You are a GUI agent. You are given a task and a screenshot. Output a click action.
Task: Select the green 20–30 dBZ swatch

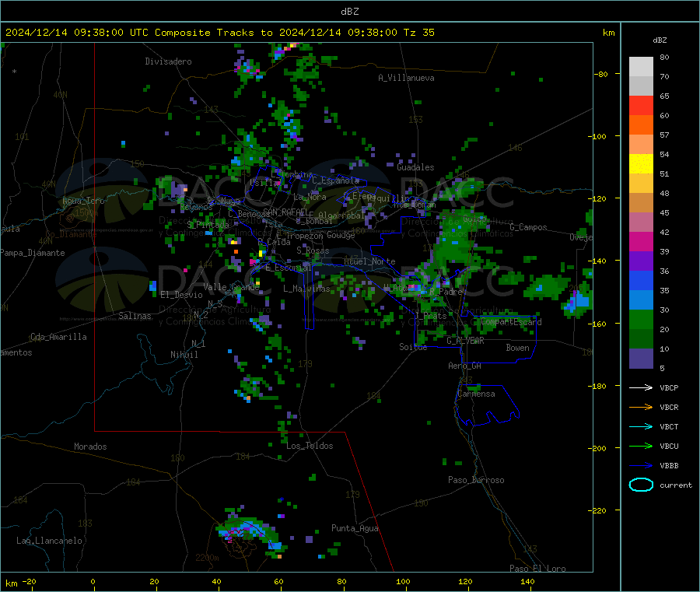click(x=641, y=320)
